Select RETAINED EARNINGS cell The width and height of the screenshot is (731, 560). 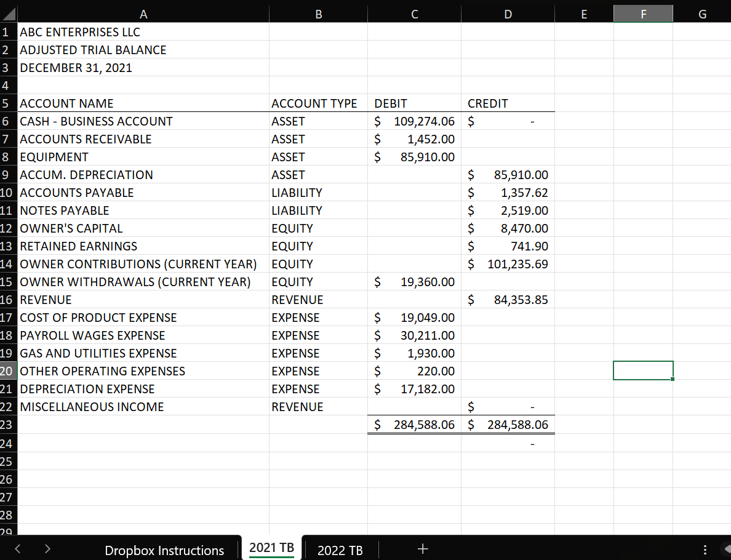click(x=143, y=246)
